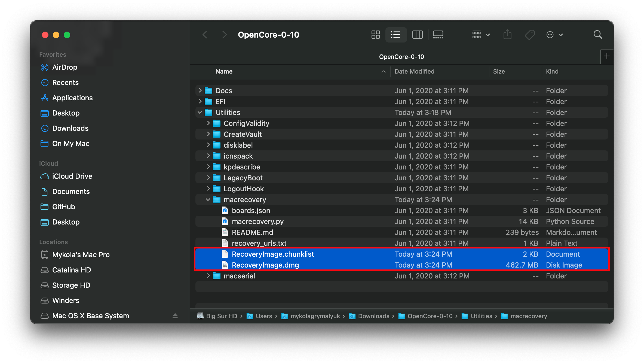644x364 pixels.
Task: Switch to column view
Action: point(417,35)
